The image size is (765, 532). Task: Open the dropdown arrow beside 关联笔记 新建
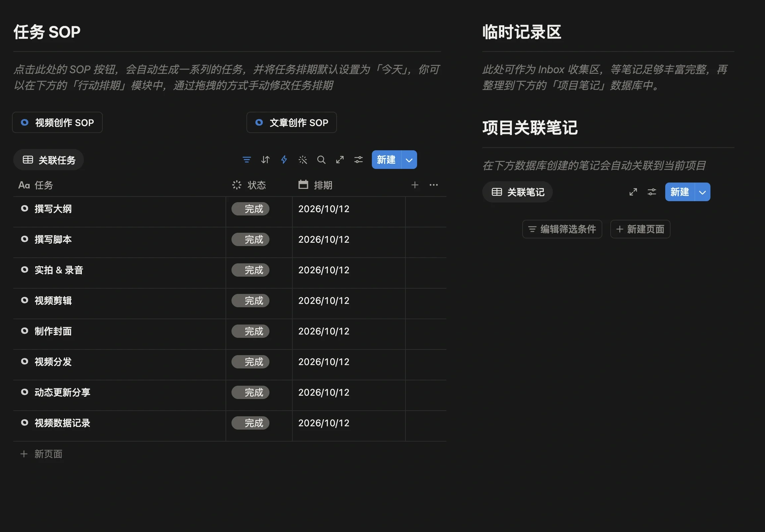(702, 192)
